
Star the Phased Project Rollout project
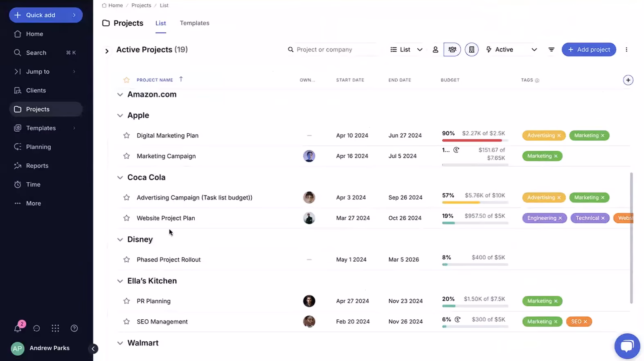[x=126, y=260]
